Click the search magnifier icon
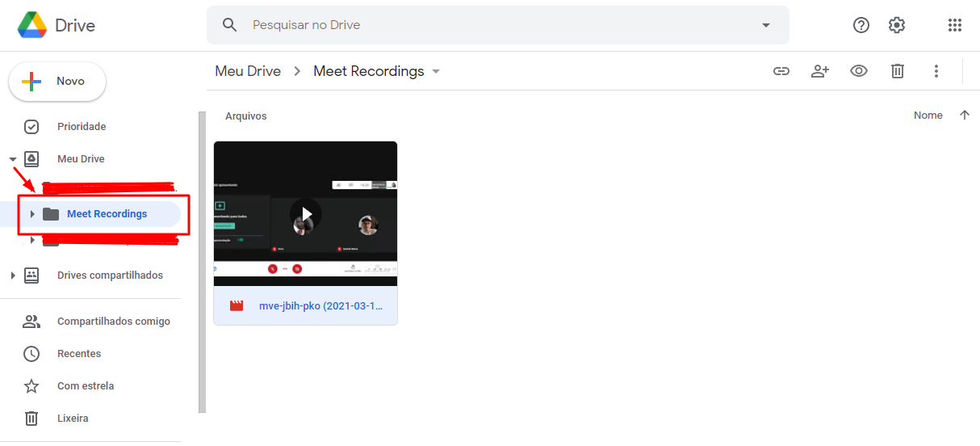This screenshot has width=980, height=446. pos(230,25)
